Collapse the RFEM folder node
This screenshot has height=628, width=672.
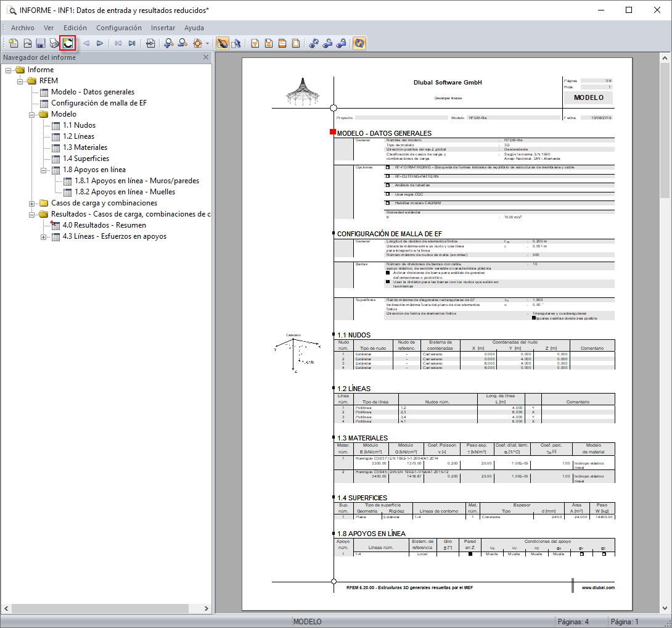[20, 81]
